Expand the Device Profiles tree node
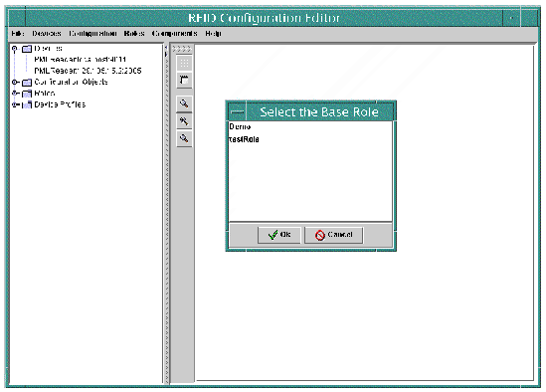 pos(15,104)
